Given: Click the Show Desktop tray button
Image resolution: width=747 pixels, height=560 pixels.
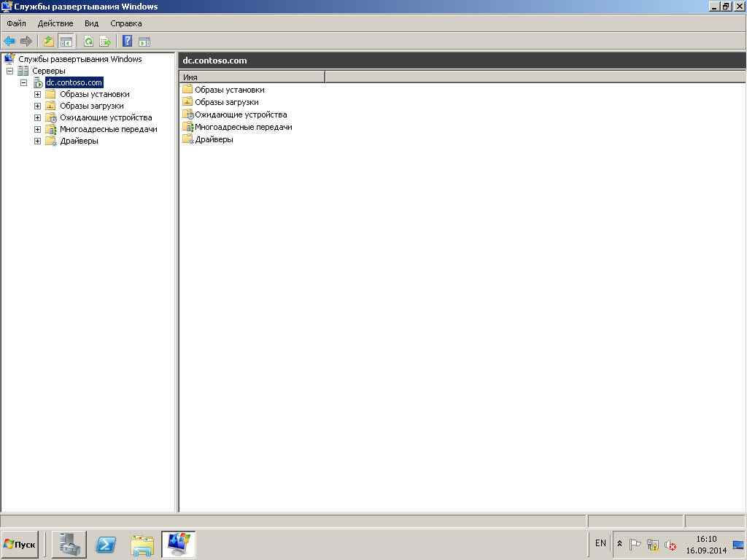Looking at the screenshot, I should pyautogui.click(x=739, y=544).
